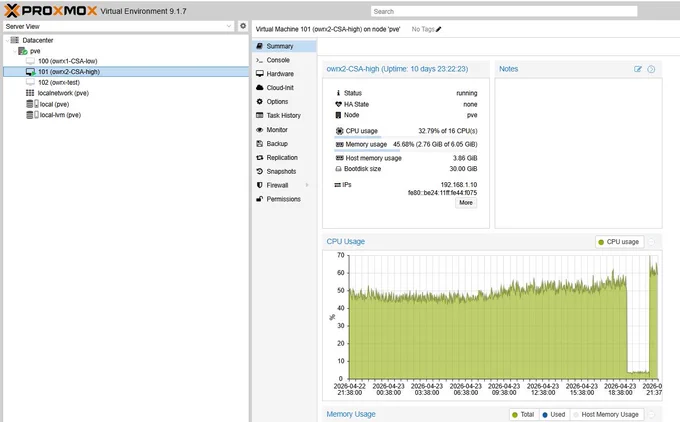Select the pve node in tree

click(35, 51)
